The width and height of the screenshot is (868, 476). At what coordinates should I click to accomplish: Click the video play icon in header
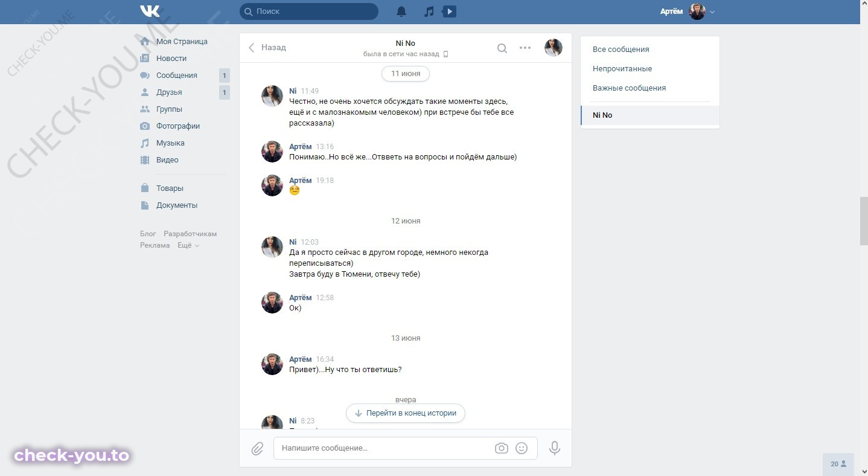[x=448, y=11]
